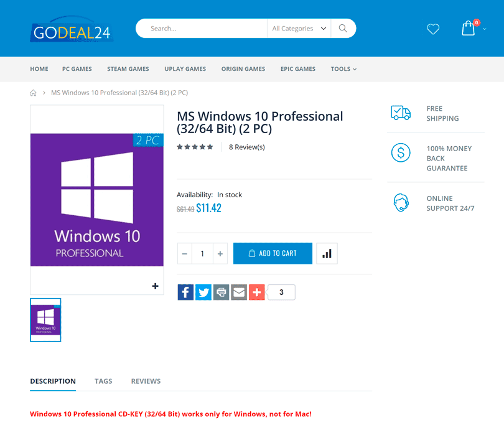Click the compare bar chart icon
The width and height of the screenshot is (504, 423).
pyautogui.click(x=327, y=254)
